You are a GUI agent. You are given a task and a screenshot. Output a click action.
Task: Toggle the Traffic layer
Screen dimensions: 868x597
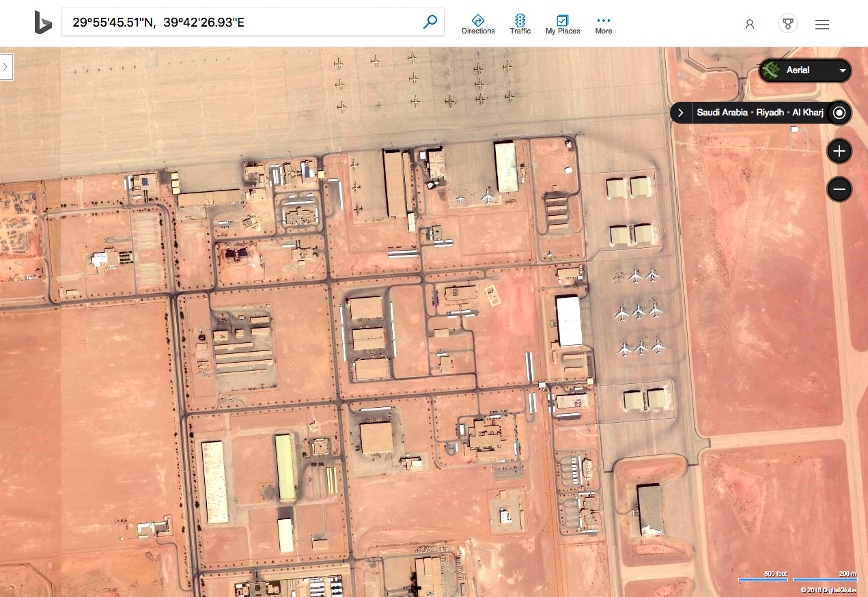click(520, 25)
